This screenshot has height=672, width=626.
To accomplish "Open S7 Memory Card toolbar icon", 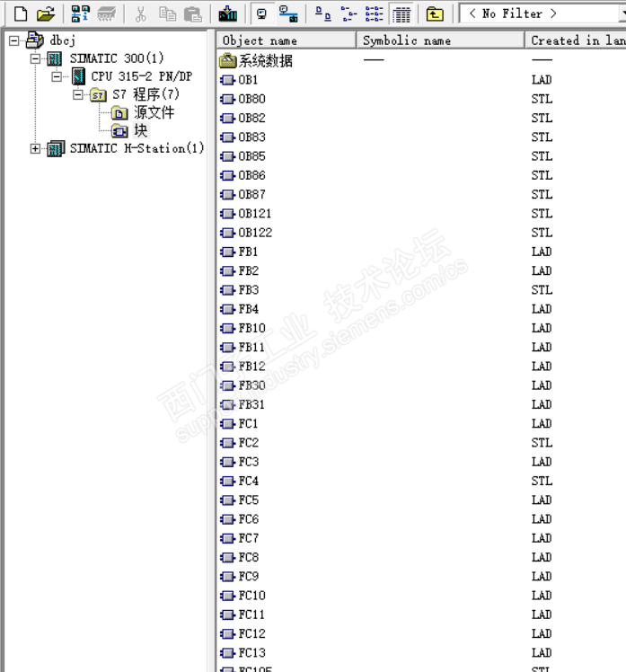I will [x=106, y=14].
